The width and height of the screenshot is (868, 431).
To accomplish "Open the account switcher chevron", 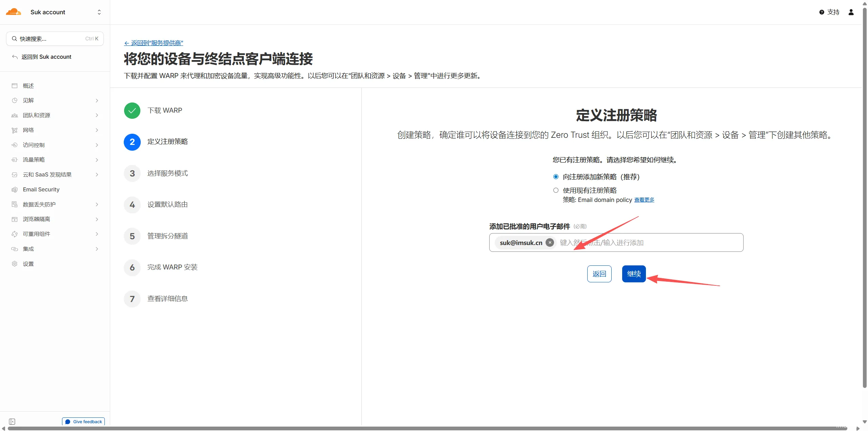I will click(99, 12).
